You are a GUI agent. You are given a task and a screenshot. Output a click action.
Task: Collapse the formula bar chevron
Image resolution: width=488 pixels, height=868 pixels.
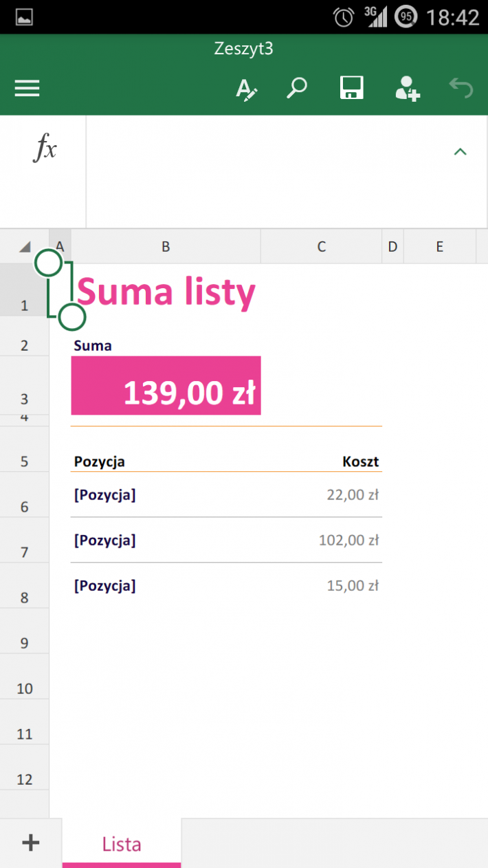point(460,151)
